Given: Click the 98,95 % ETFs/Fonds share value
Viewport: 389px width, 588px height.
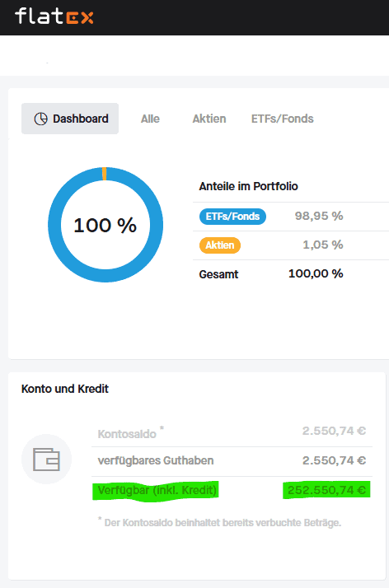Looking at the screenshot, I should 319,216.
